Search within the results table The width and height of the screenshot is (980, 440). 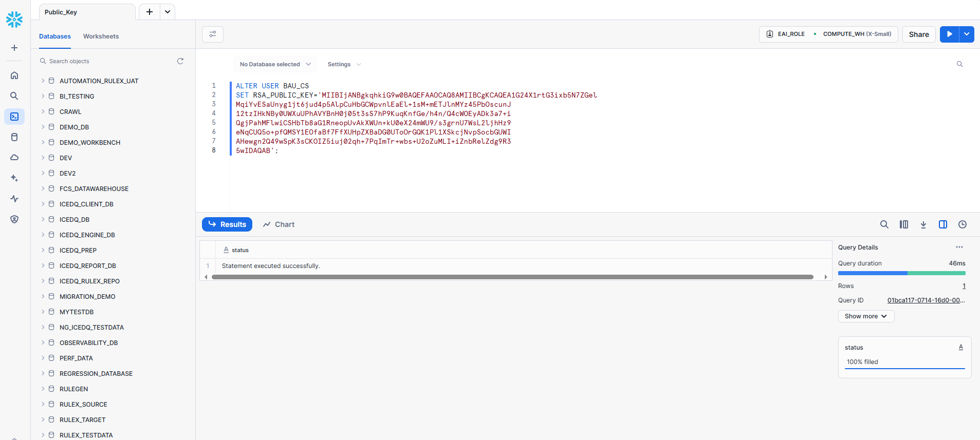tap(884, 224)
